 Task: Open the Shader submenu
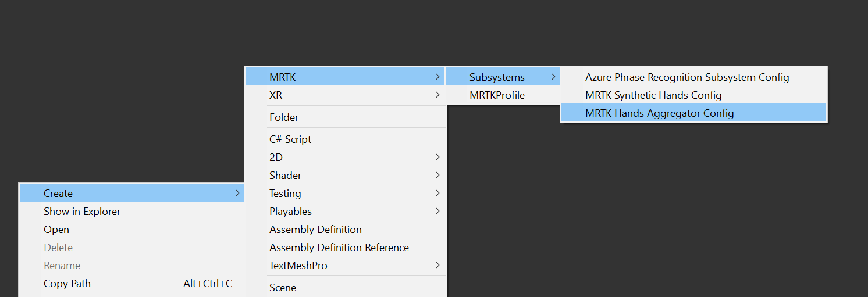click(346, 175)
